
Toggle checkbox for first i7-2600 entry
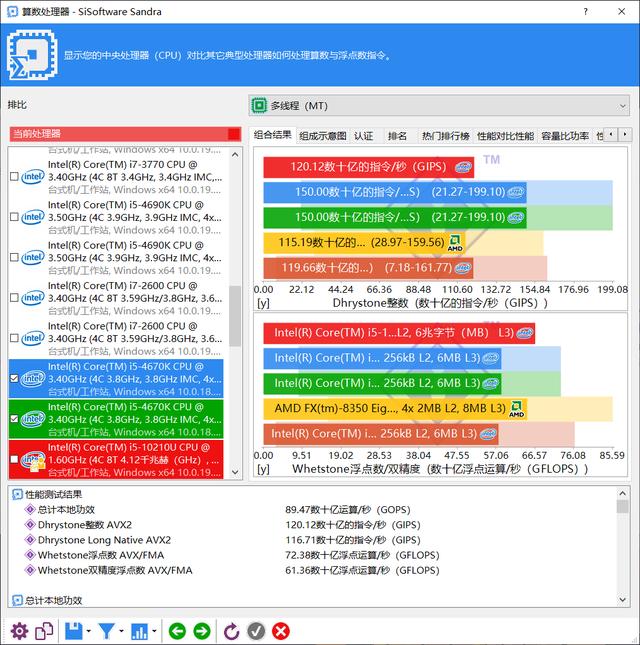14,297
